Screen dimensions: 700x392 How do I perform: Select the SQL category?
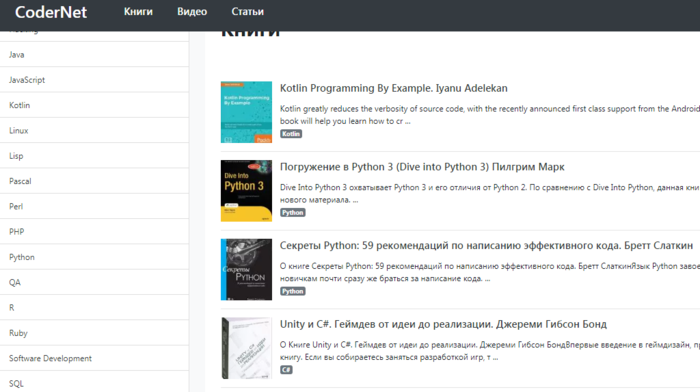pos(94,383)
